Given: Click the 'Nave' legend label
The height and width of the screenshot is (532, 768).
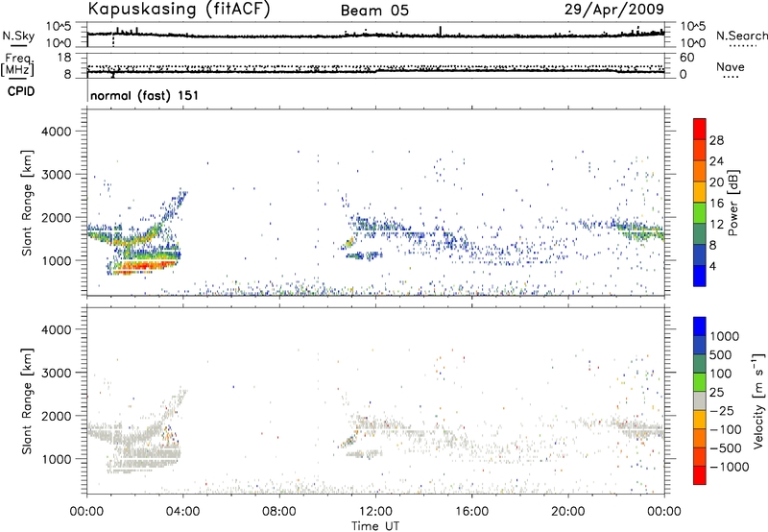Looking at the screenshot, I should (731, 67).
